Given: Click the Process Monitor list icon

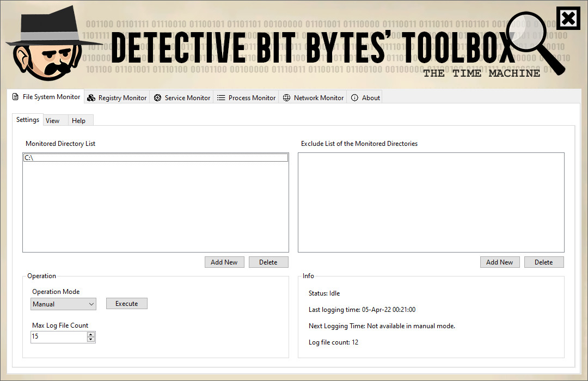Looking at the screenshot, I should coord(221,97).
